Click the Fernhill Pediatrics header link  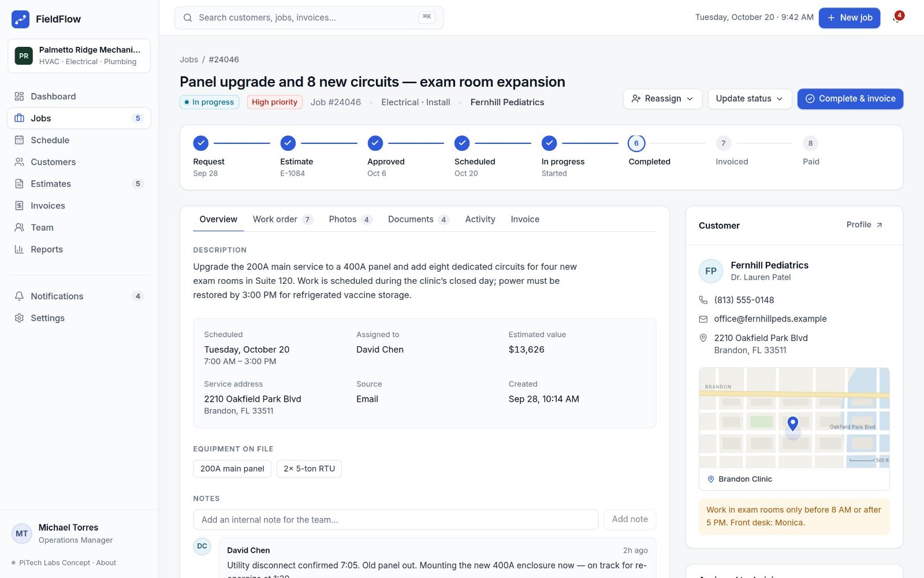pos(507,102)
